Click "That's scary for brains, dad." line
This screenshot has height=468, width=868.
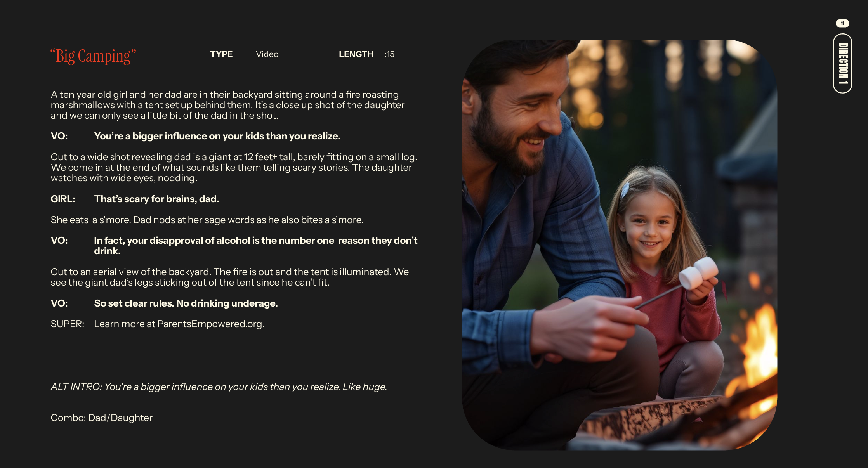pos(156,199)
